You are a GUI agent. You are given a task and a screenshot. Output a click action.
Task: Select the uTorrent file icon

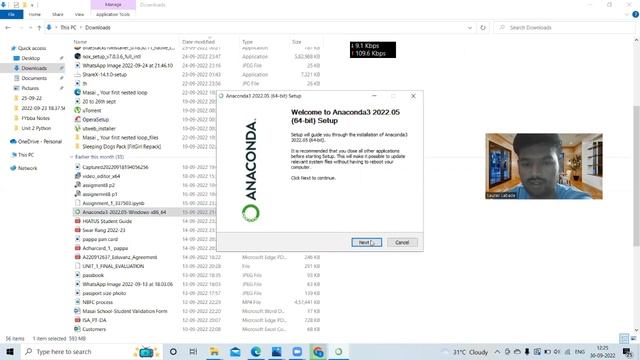click(78, 110)
